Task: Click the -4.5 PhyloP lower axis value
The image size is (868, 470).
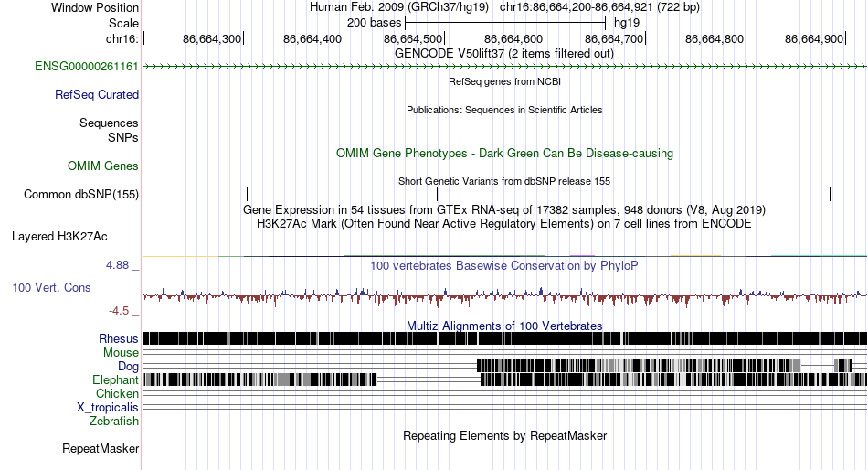Action: [x=119, y=311]
